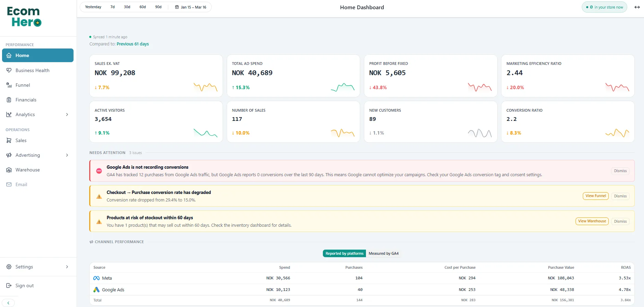Click the expand width arrows icon

[x=637, y=7]
